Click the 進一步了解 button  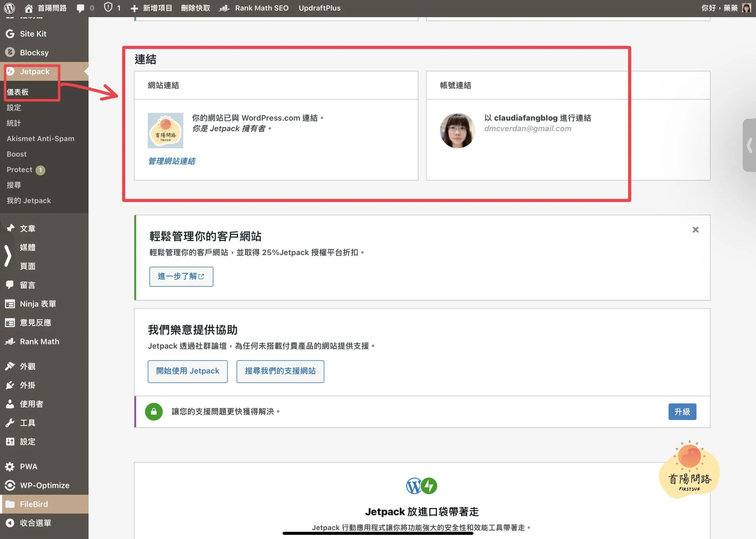tap(181, 276)
